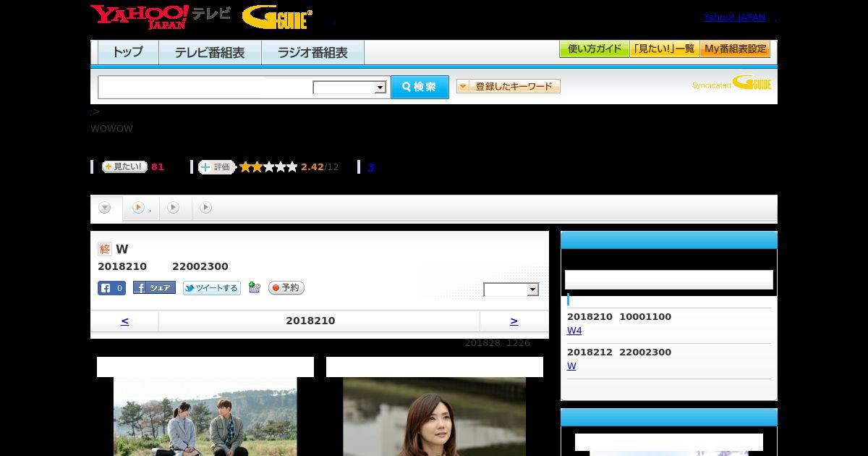Screen dimensions: 868x456
Task: Click the WOWOW channel name text
Action: coord(111,129)
